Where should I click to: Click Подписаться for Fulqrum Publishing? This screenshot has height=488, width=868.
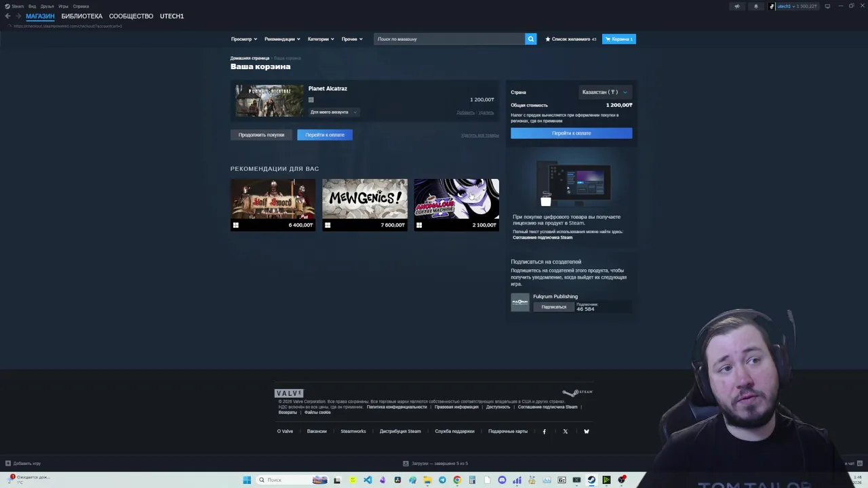(553, 307)
